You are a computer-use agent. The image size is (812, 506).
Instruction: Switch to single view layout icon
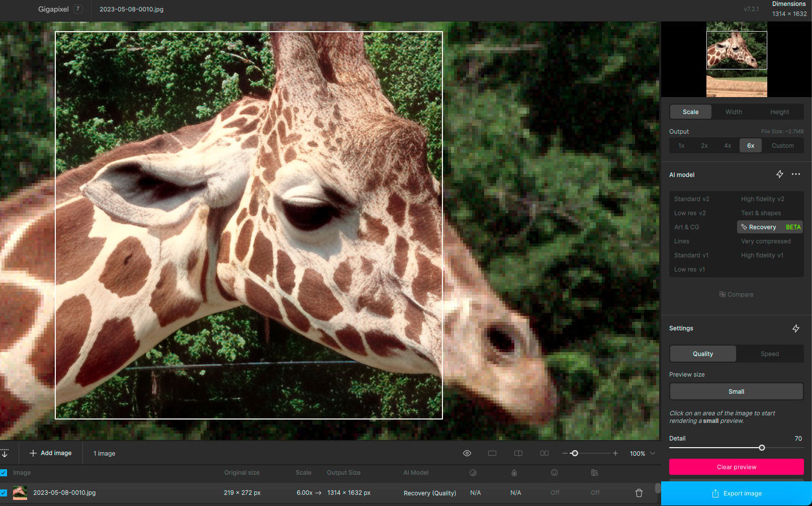[492, 453]
